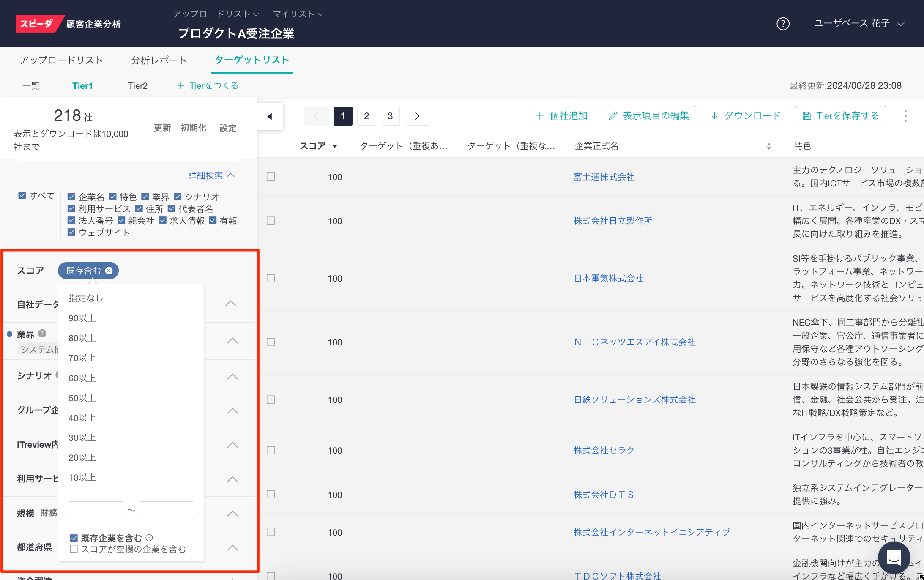Collapse the 都道府県 filter section
This screenshot has width=924, height=580.
[x=232, y=547]
